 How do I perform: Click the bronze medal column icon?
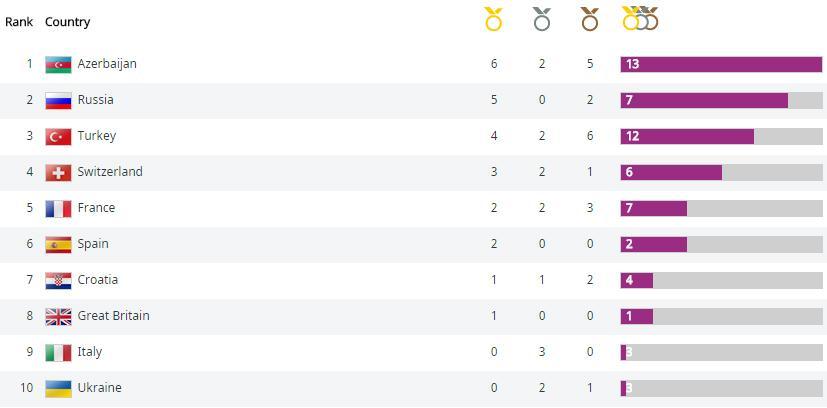pyautogui.click(x=590, y=19)
